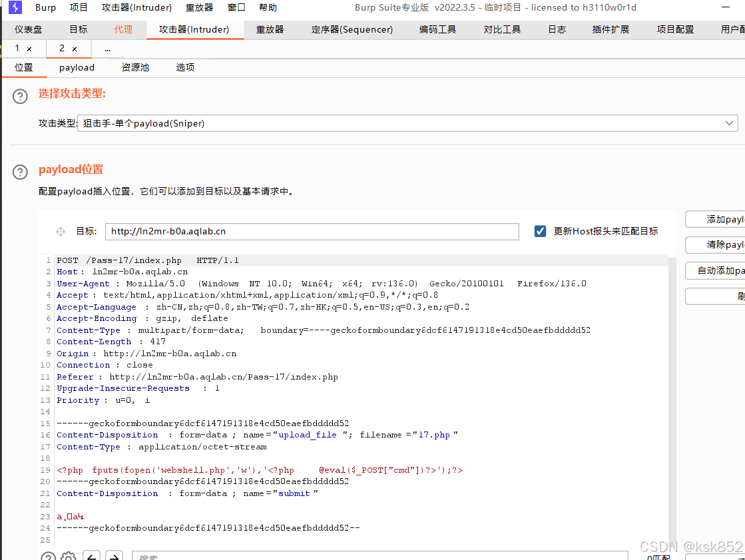The height and width of the screenshot is (560, 745).
Task: Click the 刷新 button
Action: 715,296
